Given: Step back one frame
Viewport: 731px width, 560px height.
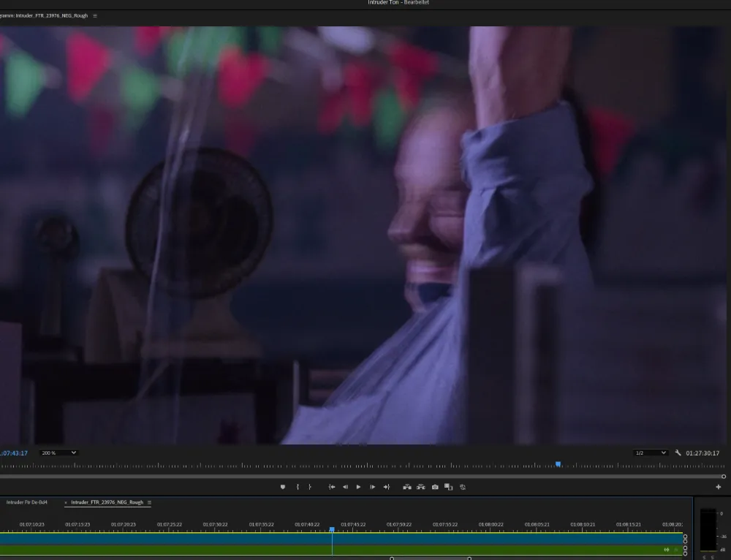Looking at the screenshot, I should point(345,487).
